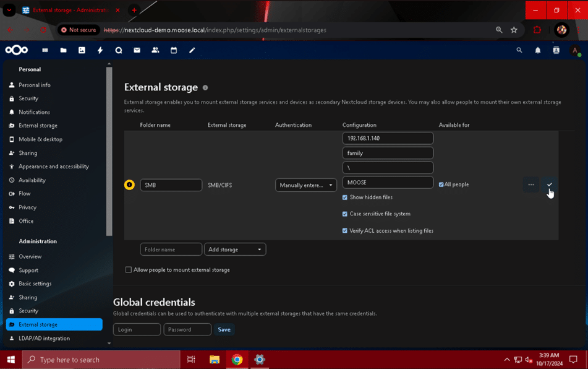Open the Photos app icon
Screen dimensions: 588x369
pos(82,50)
